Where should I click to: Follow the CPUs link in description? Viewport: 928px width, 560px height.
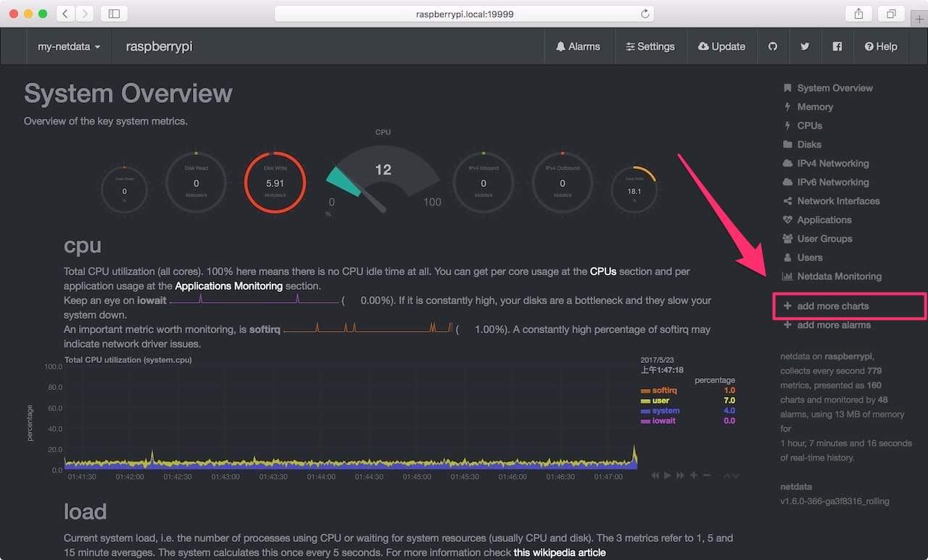(x=603, y=272)
